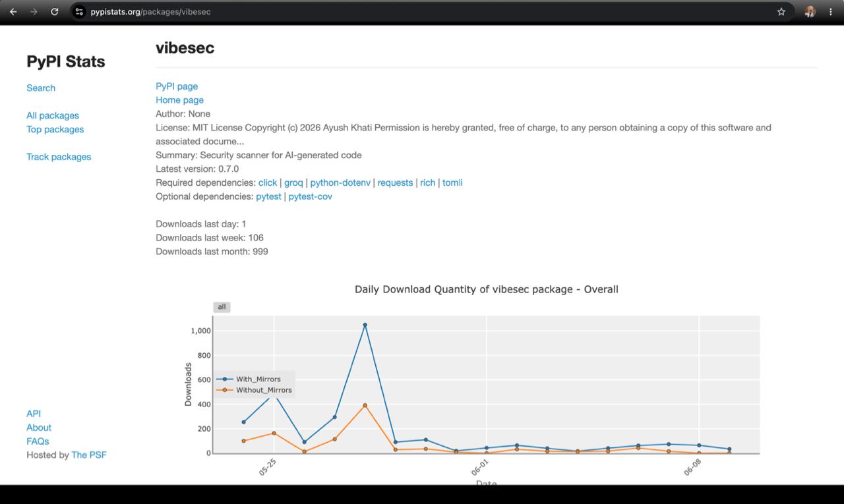The image size is (844, 504).
Task: Go to Top packages
Action: 55,129
